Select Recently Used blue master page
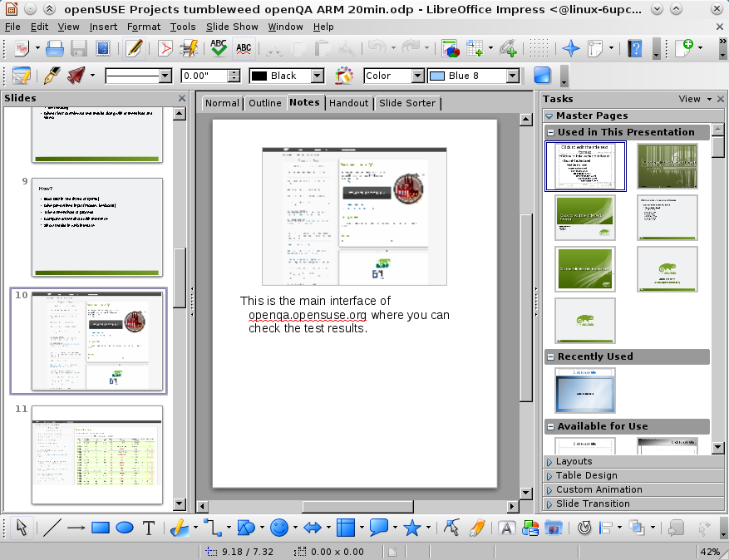 (x=585, y=391)
